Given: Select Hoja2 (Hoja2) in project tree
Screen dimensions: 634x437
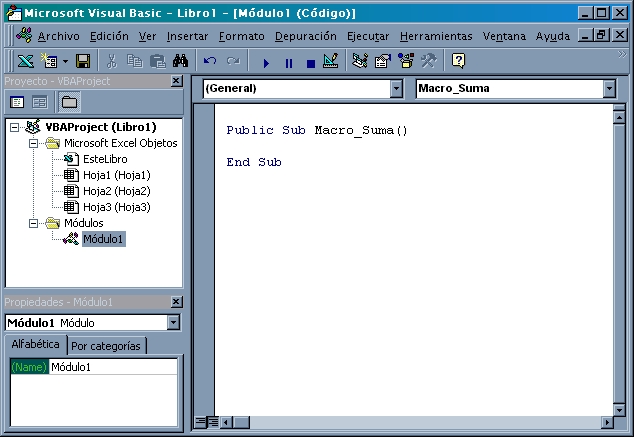Looking at the screenshot, I should point(116,191).
